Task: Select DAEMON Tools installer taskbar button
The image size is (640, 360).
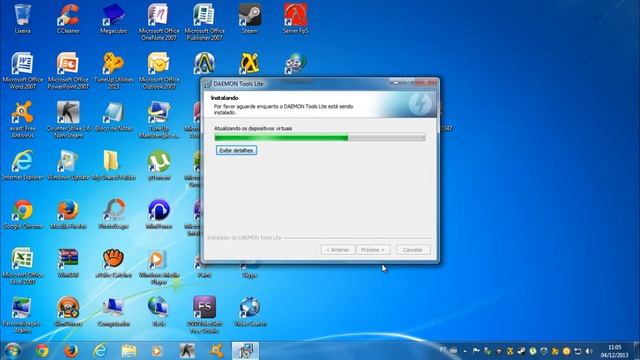Action: [245, 351]
